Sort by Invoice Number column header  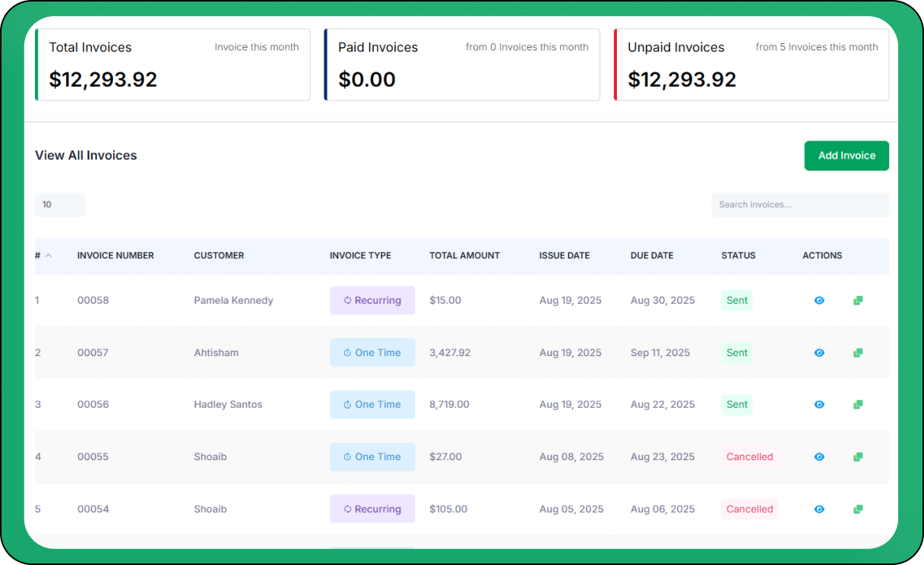[x=115, y=256]
